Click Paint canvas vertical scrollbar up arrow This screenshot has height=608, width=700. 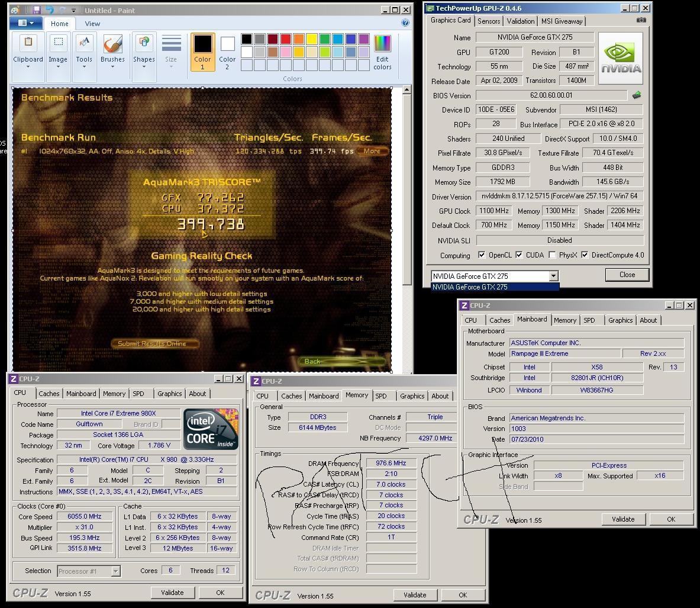(407, 90)
